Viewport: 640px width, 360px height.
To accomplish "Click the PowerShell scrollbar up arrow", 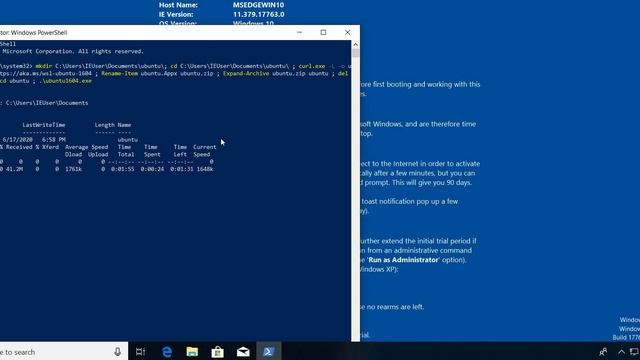I will click(x=356, y=44).
